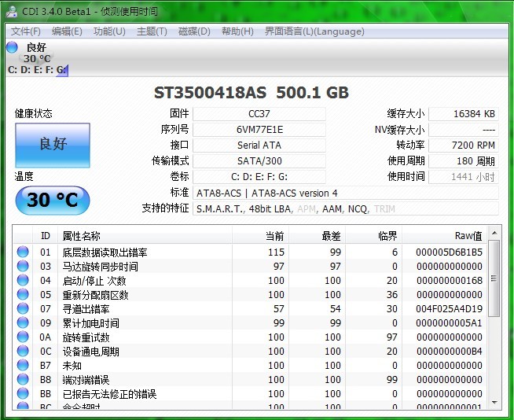514x420 pixels.
Task: Click status orb for attribute 0C power cycle count
Action: (x=23, y=352)
